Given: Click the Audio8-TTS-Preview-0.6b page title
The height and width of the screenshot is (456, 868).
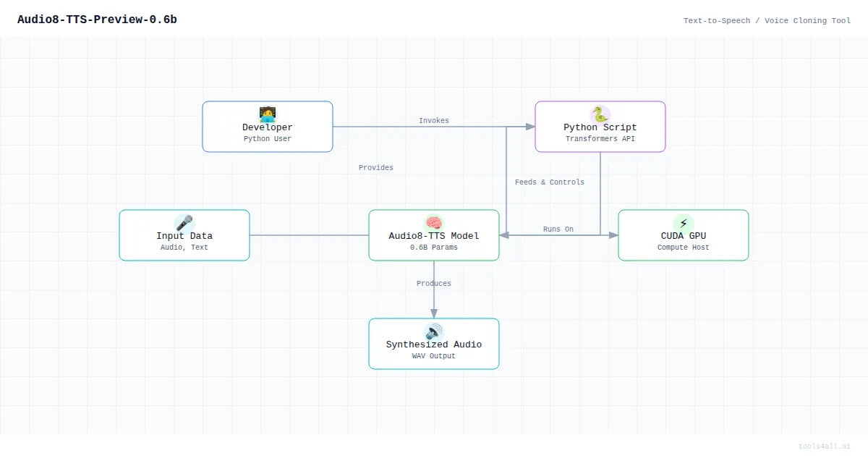Looking at the screenshot, I should [97, 20].
